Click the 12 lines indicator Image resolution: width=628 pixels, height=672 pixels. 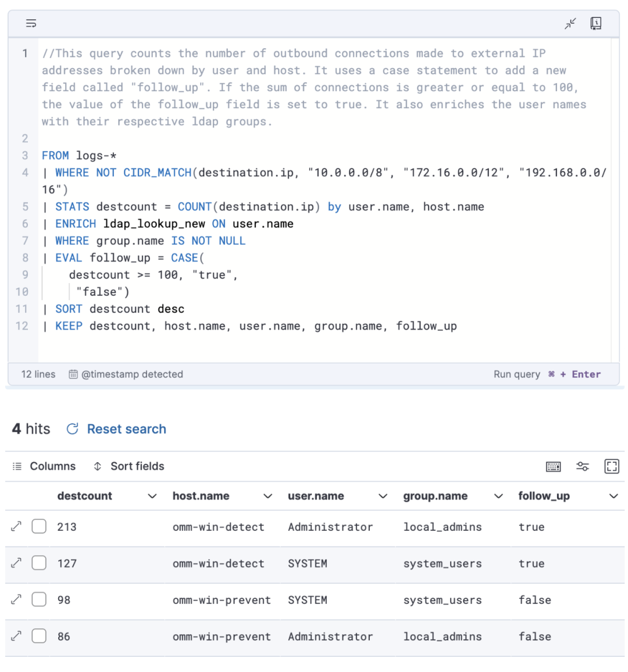click(38, 374)
